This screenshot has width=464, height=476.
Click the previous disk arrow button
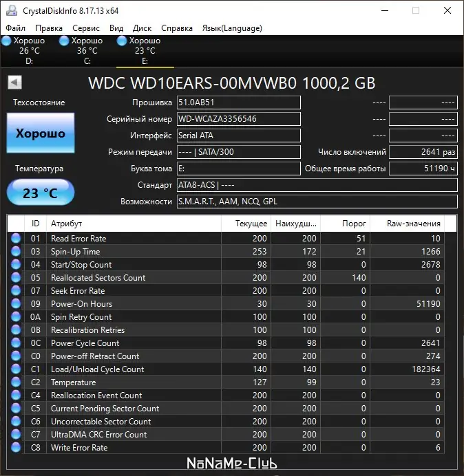pos(14,83)
